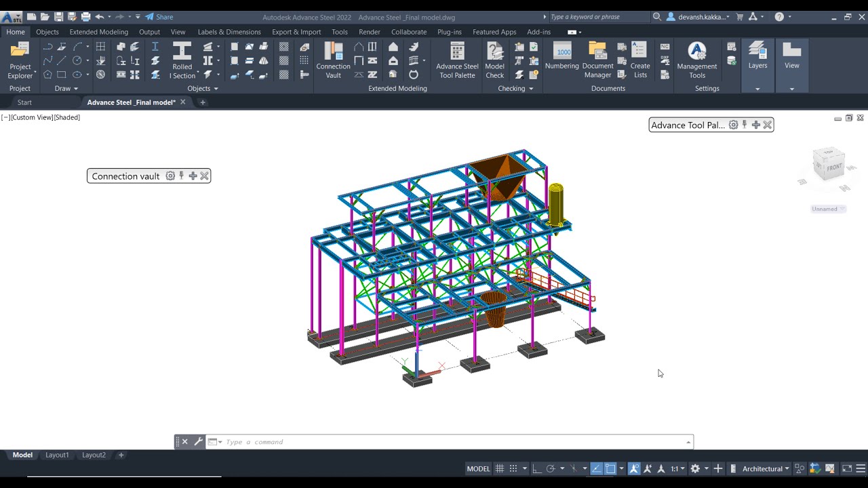
Task: Click the search magnifier icon in title bar
Action: [656, 17]
